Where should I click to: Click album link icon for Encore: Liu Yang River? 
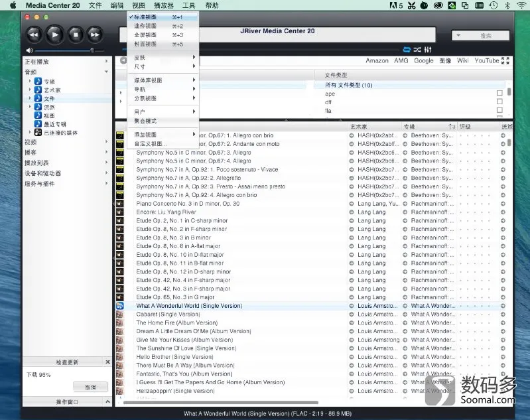(405, 212)
